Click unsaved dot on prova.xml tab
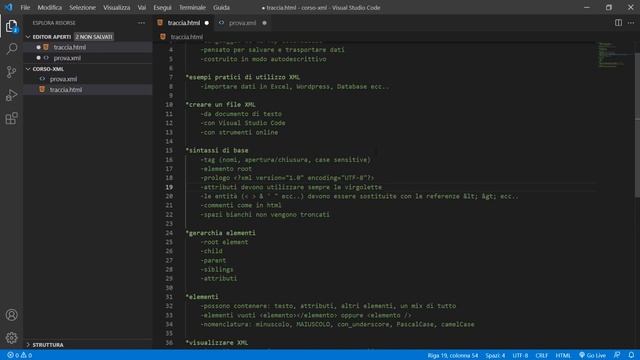The height and width of the screenshot is (360, 640). [264, 23]
